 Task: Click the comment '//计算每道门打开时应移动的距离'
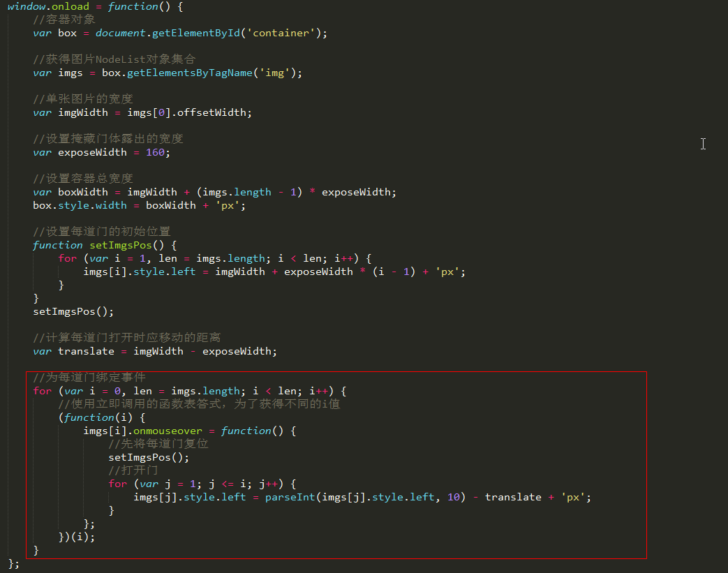point(127,338)
